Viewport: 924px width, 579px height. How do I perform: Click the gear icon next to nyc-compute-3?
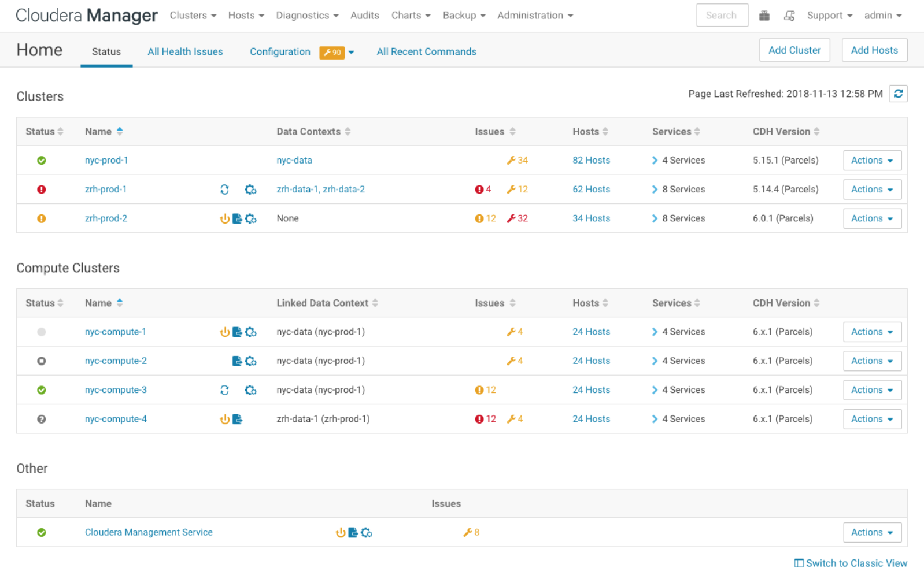point(250,390)
